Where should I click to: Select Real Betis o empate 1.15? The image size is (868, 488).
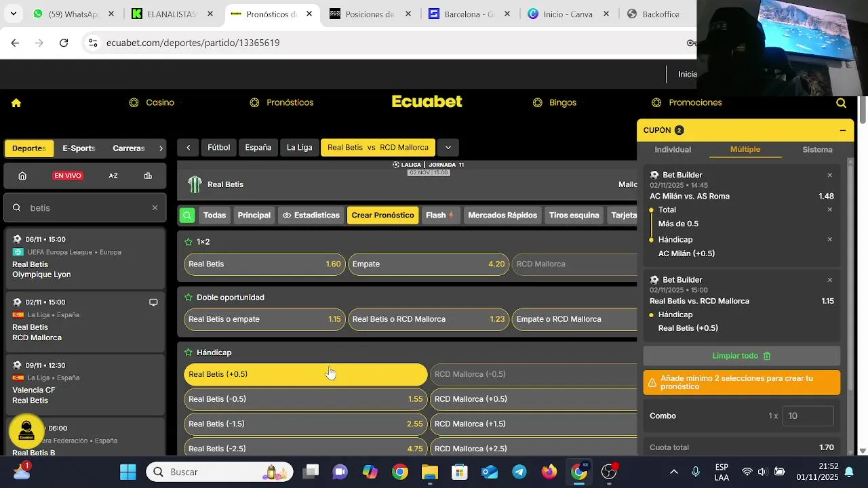[264, 319]
